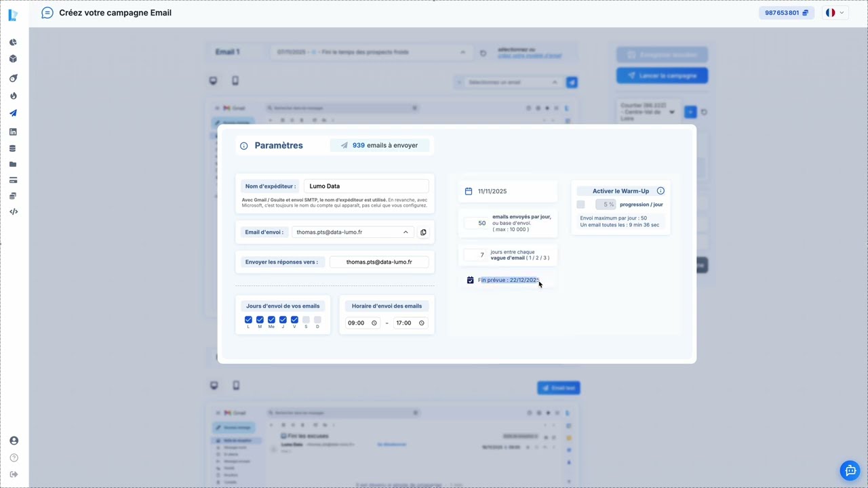Screen dimensions: 868x488
Task: Open the paper plane campaigns sidebar icon
Action: coord(14,113)
